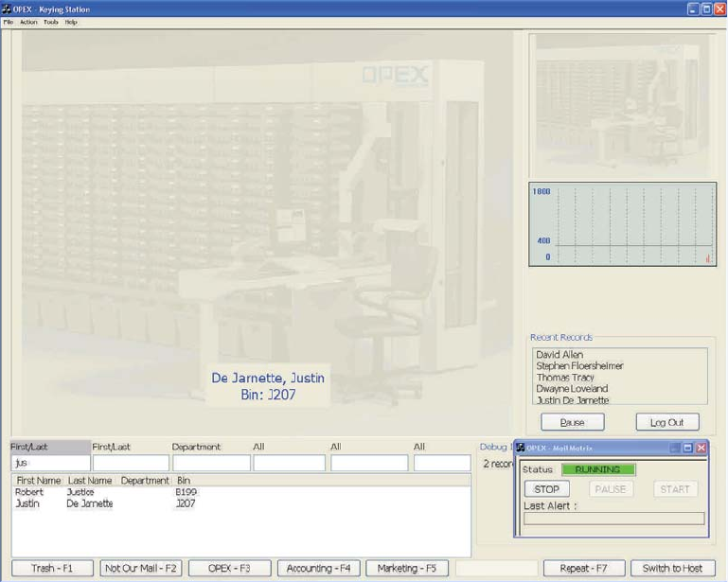Screen dimensions: 728x582
Task: Click the Repeat - F7 button
Action: [583, 568]
